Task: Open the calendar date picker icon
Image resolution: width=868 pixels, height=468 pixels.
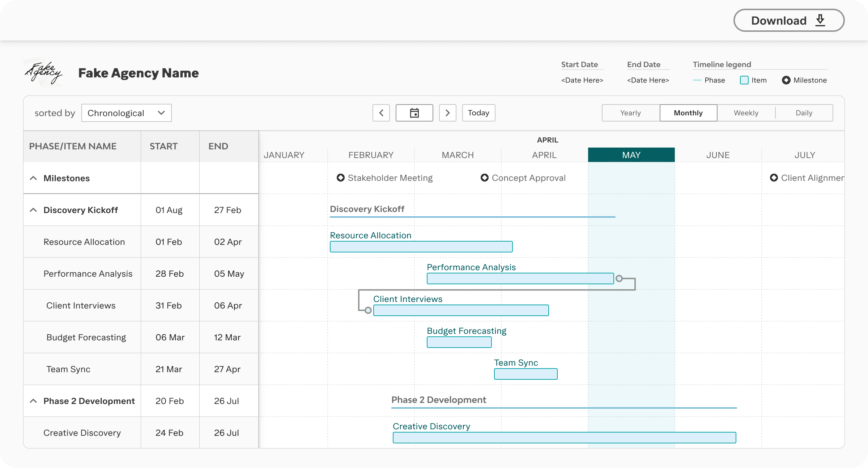Action: pyautogui.click(x=414, y=112)
